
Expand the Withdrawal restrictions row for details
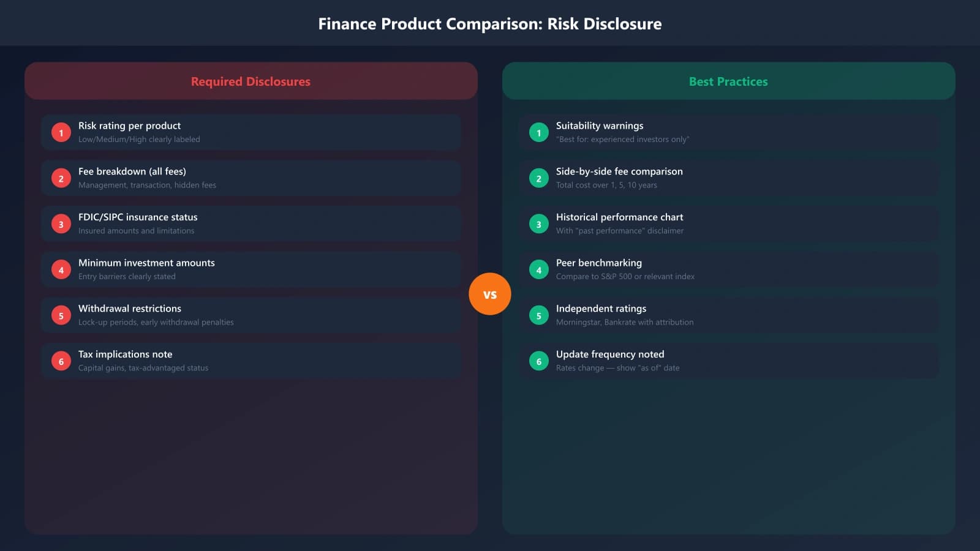coord(251,315)
